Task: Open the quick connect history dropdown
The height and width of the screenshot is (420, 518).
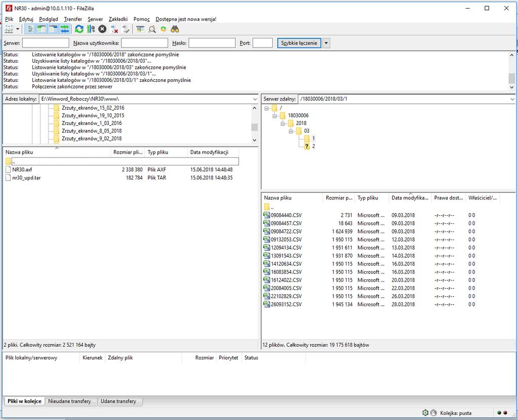Action: tap(326, 43)
